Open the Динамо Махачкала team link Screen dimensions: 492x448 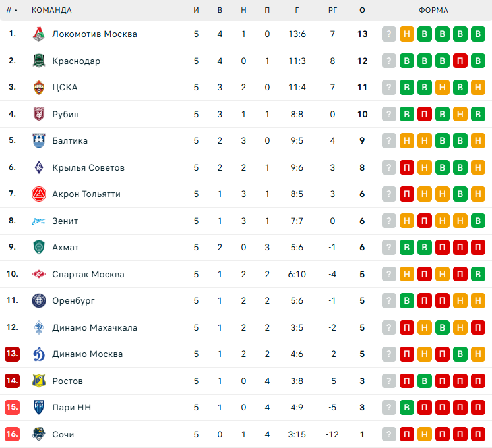point(94,327)
